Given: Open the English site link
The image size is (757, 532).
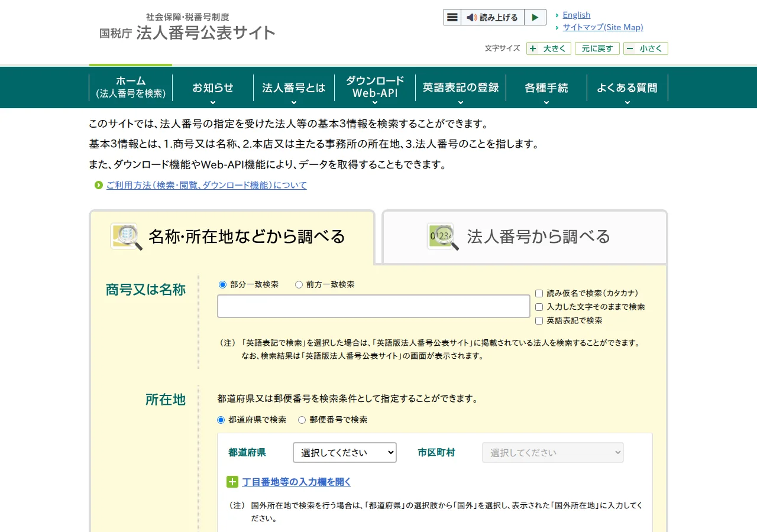Looking at the screenshot, I should [577, 15].
